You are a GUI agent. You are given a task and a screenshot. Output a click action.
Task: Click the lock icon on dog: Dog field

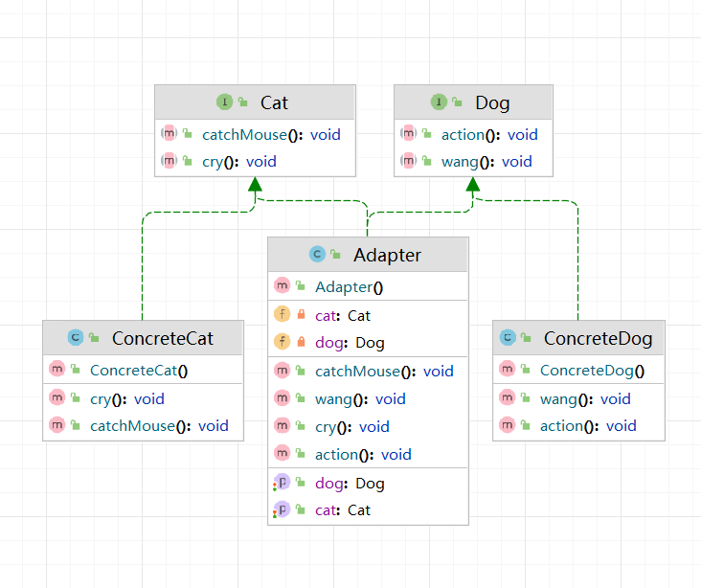[301, 342]
